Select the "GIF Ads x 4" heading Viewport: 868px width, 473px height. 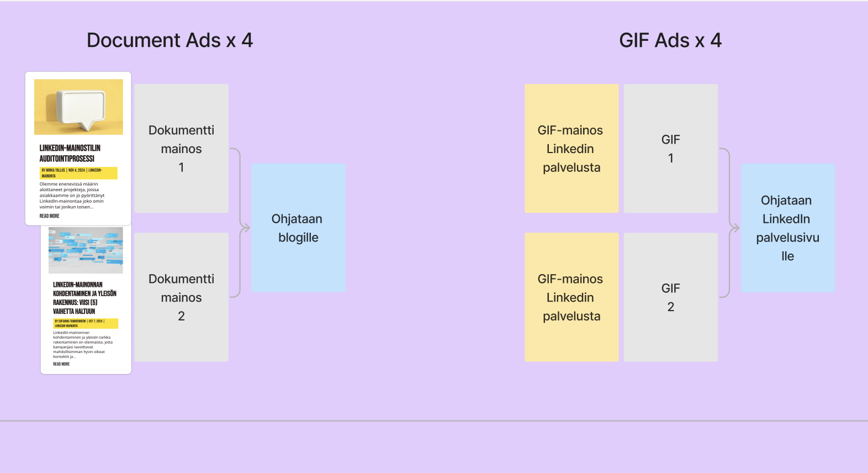tap(670, 40)
